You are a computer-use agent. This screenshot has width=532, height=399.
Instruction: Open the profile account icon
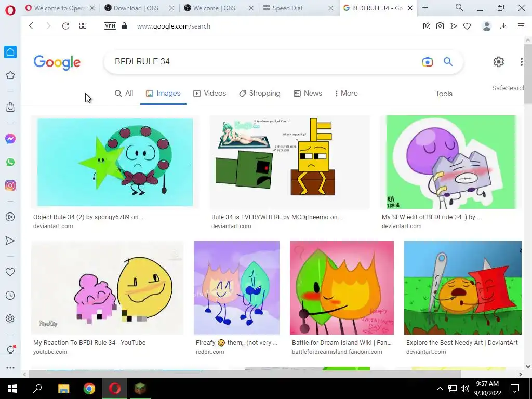click(487, 26)
